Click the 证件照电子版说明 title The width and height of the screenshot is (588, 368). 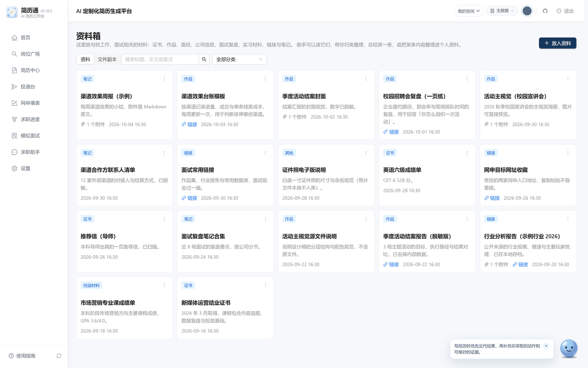click(x=304, y=170)
